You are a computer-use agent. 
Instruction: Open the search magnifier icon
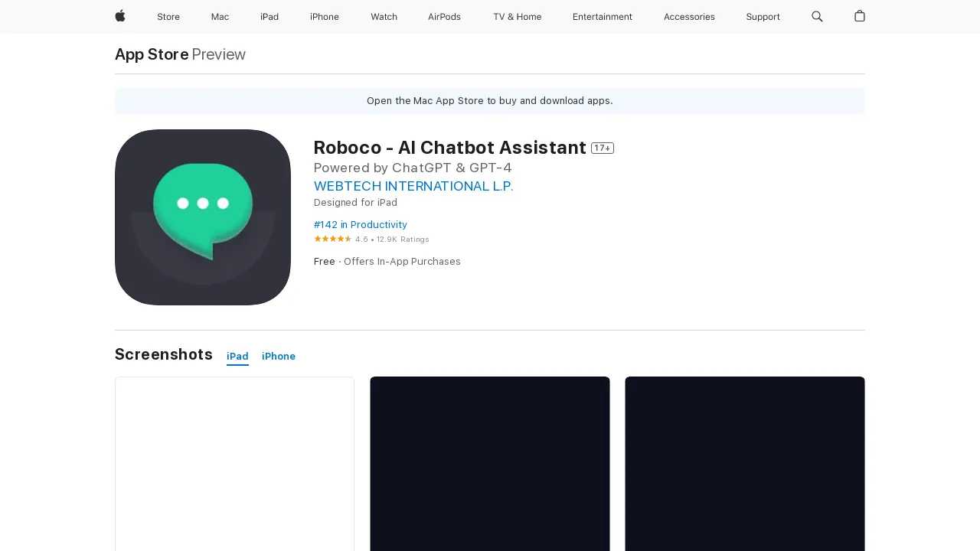(817, 16)
